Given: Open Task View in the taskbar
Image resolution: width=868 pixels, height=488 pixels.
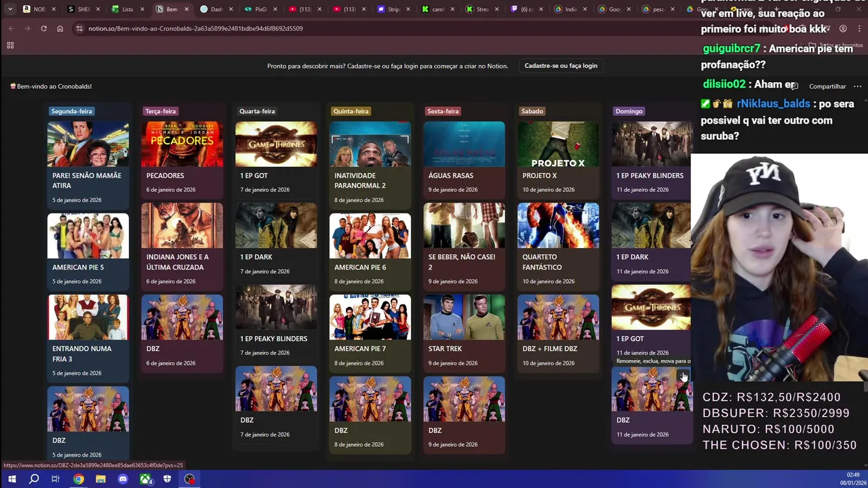Looking at the screenshot, I should [56, 479].
